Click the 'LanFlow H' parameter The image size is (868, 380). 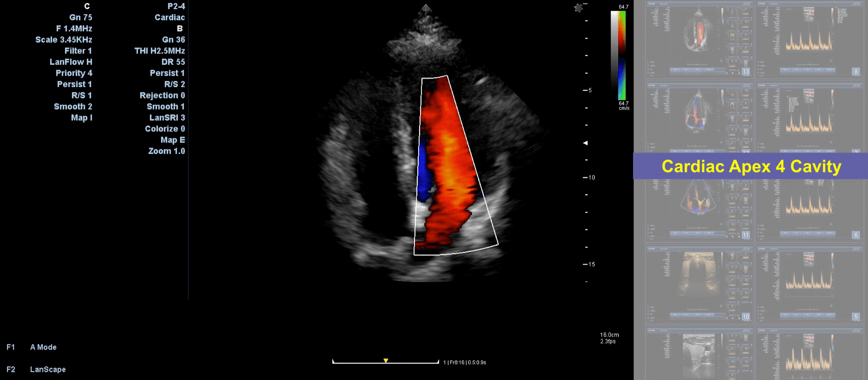point(71,62)
